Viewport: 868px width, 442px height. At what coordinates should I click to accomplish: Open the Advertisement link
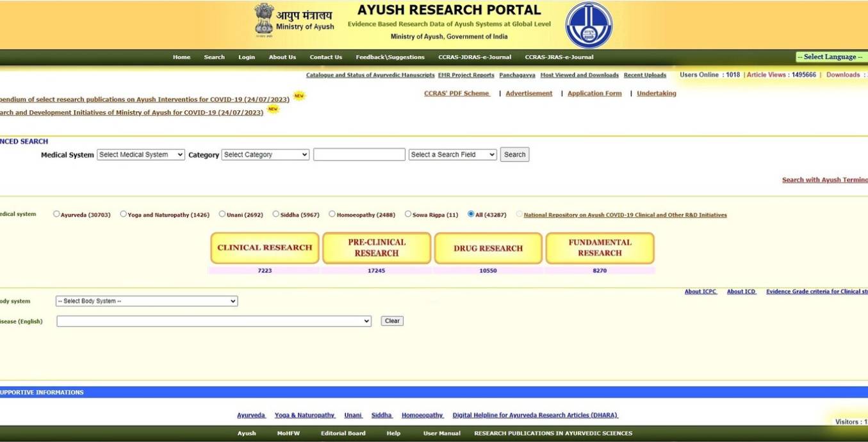point(529,94)
